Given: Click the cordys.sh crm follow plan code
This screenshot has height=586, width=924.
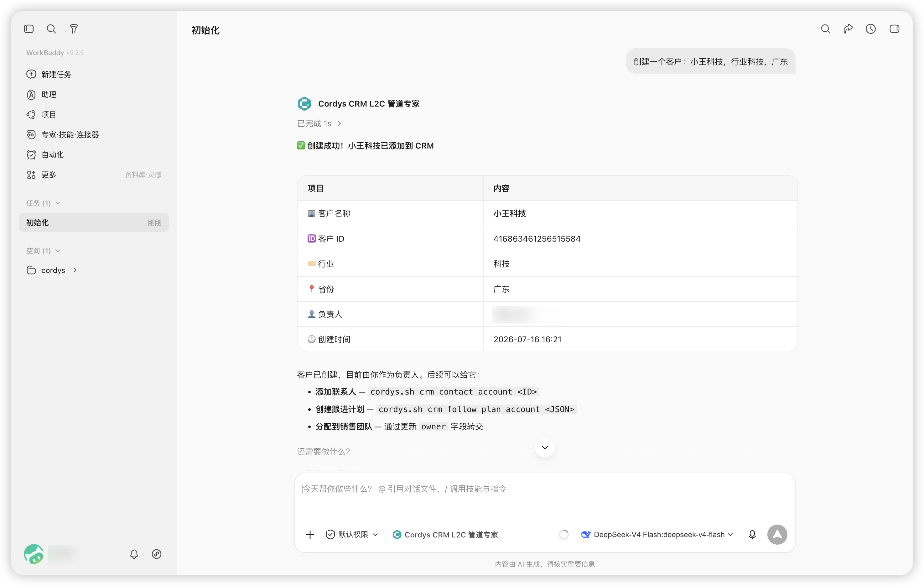Looking at the screenshot, I should click(476, 409).
